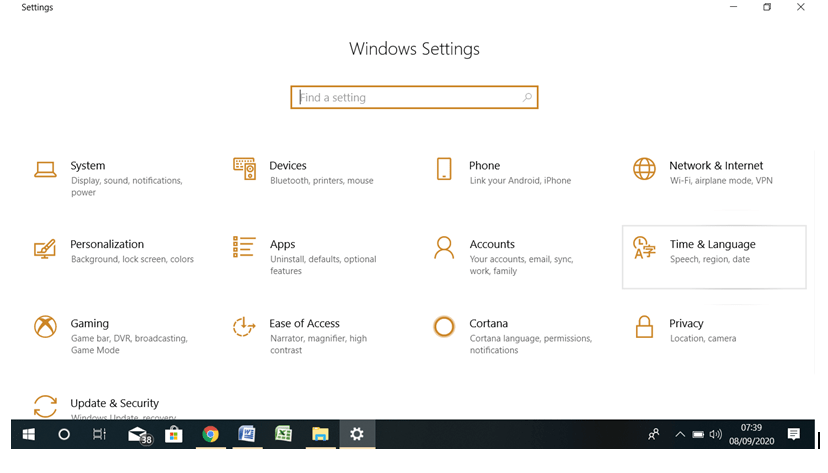Viewport: 828px width, 473px height.
Task: Click the magnifier icon in search box
Action: click(x=527, y=97)
